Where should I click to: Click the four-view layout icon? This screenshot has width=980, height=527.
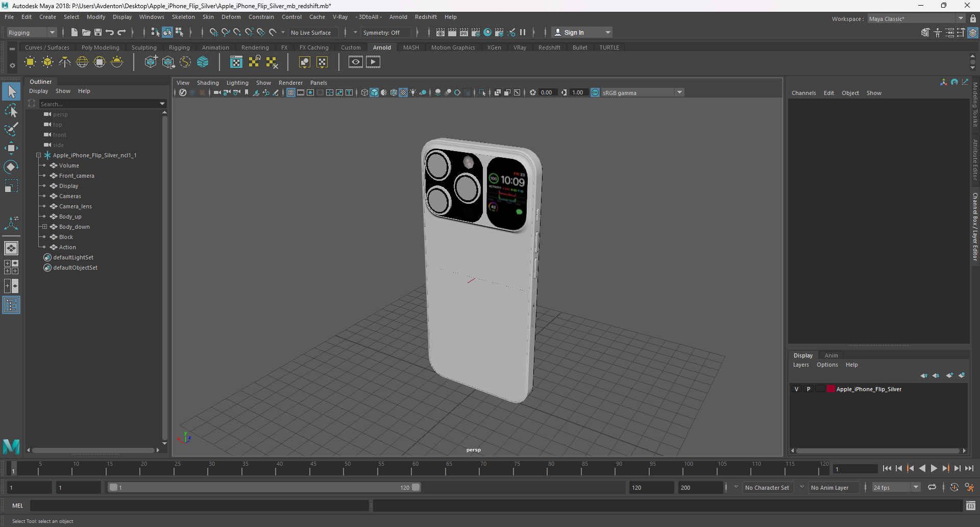click(11, 267)
